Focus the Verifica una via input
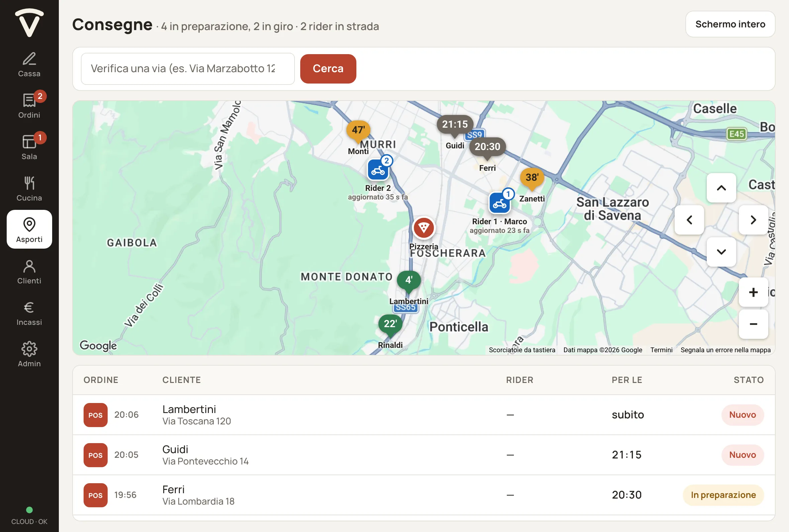Viewport: 789px width, 532px height. tap(188, 69)
